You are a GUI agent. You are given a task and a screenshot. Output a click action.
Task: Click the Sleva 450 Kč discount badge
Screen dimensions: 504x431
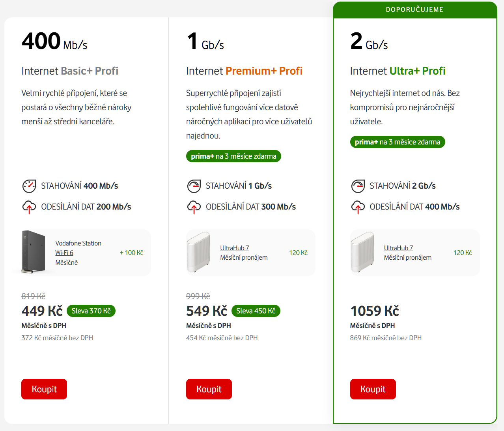256,311
